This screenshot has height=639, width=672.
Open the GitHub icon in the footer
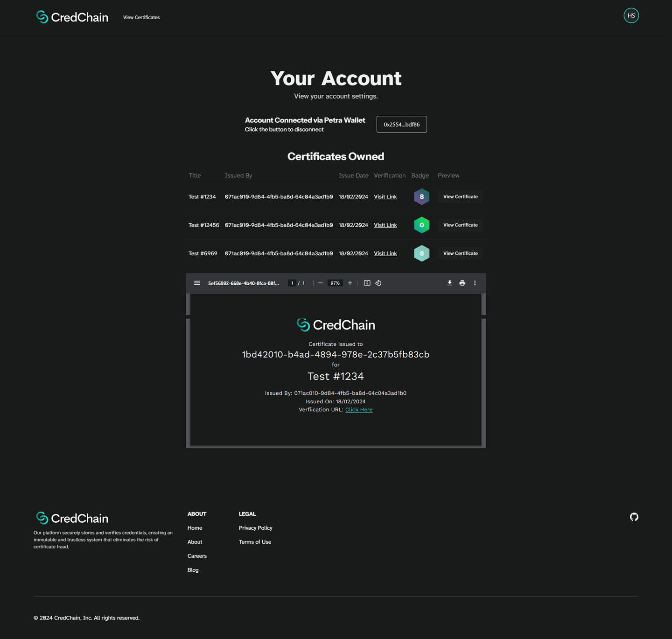pyautogui.click(x=634, y=517)
